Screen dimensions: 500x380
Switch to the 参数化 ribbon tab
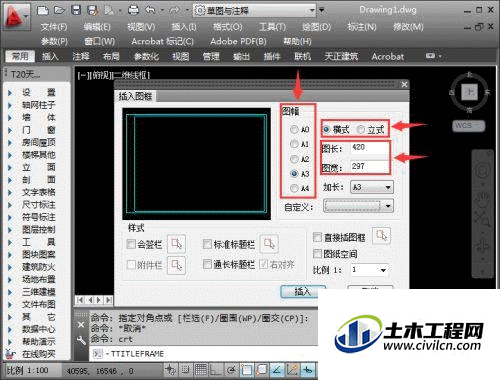coord(146,56)
